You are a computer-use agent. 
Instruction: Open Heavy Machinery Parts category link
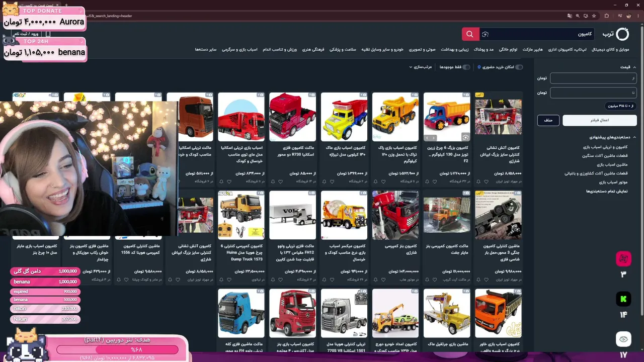click(x=605, y=156)
